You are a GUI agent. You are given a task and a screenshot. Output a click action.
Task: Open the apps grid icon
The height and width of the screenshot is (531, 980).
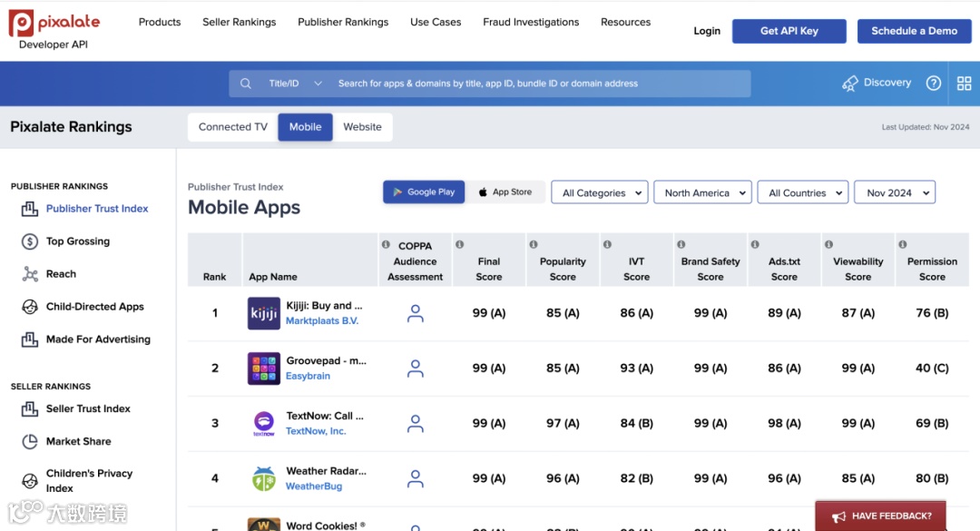click(965, 84)
